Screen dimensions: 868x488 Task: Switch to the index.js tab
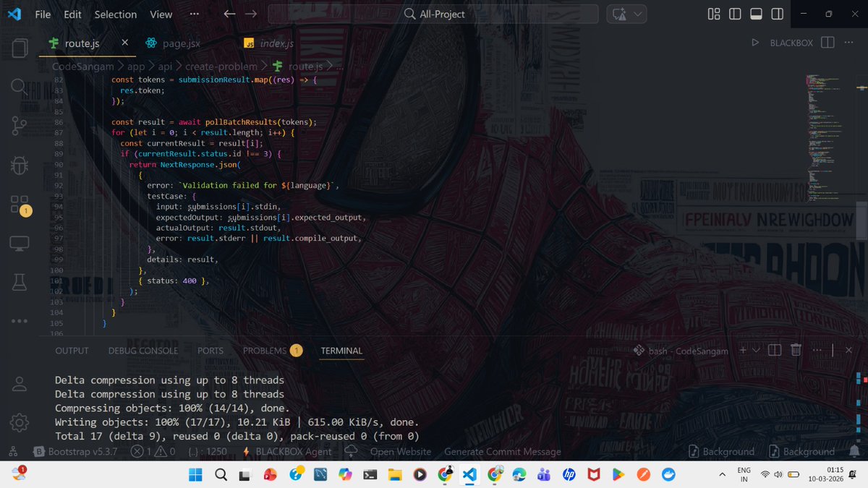(269, 43)
